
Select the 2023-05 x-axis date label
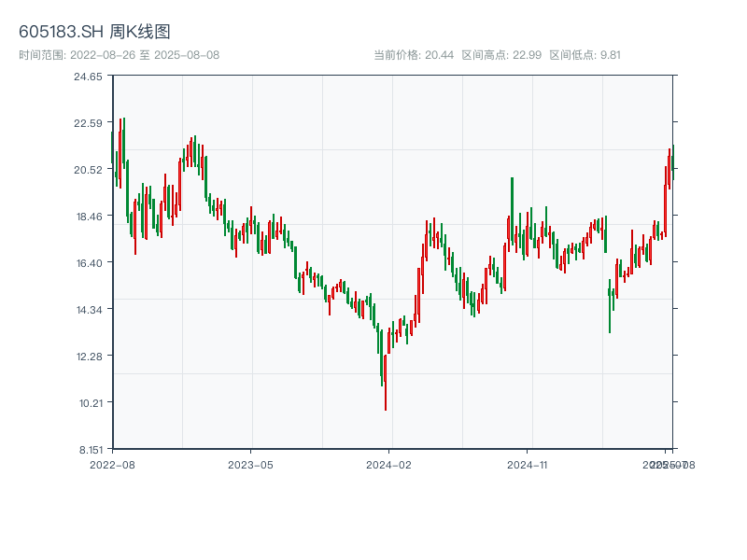click(250, 464)
